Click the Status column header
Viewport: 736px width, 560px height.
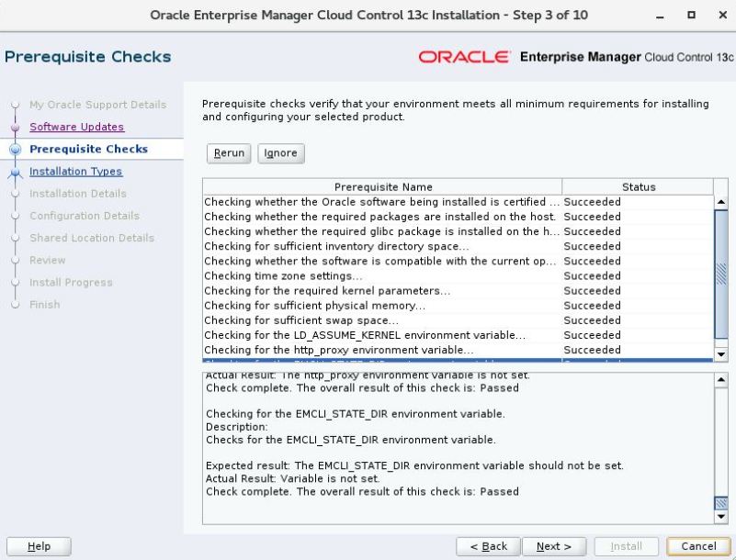tap(638, 186)
